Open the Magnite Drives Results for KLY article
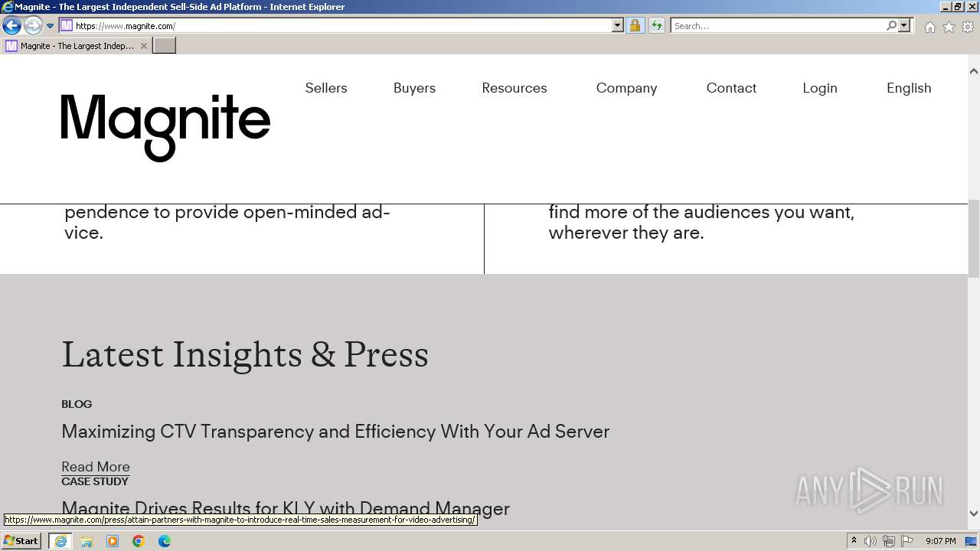The image size is (980, 551). click(x=286, y=509)
